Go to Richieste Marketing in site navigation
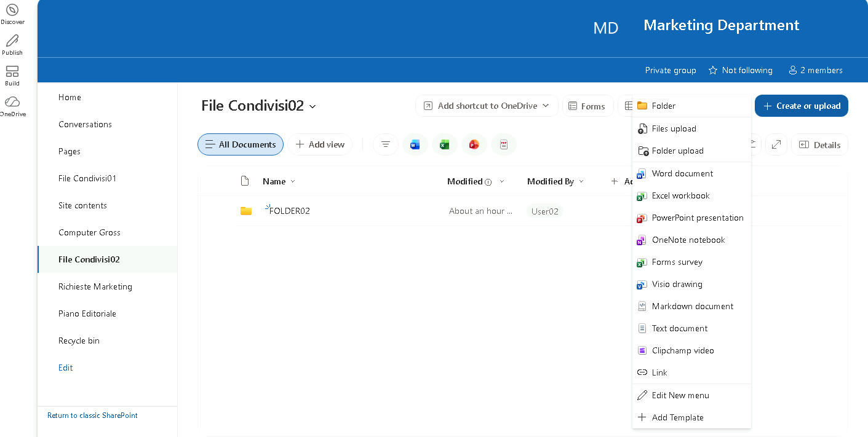 [x=95, y=286]
